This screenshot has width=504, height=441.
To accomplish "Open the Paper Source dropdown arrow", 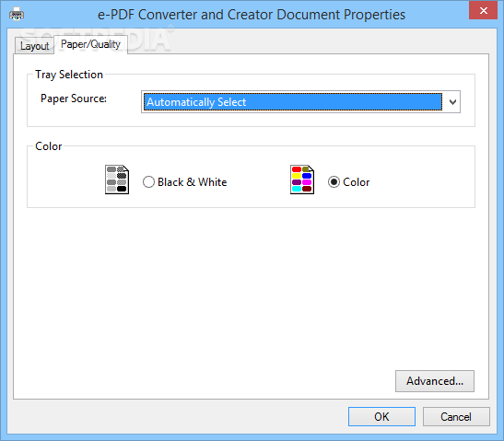I will tap(452, 102).
